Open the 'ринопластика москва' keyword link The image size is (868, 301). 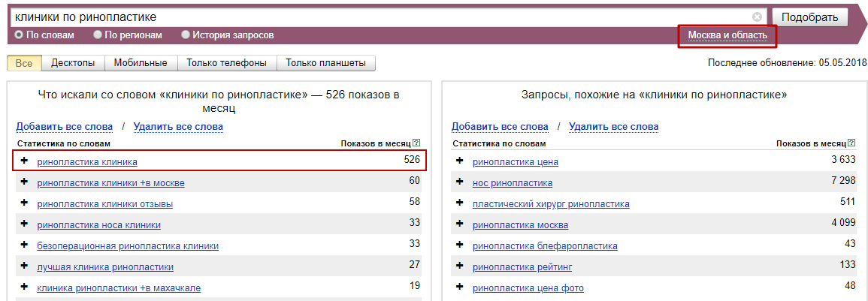(x=520, y=225)
